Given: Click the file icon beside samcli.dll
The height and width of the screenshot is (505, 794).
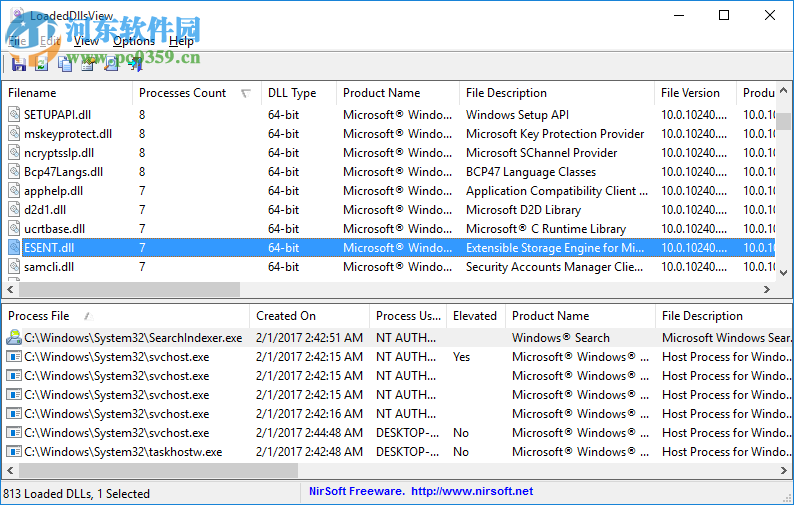Looking at the screenshot, I should pos(14,266).
